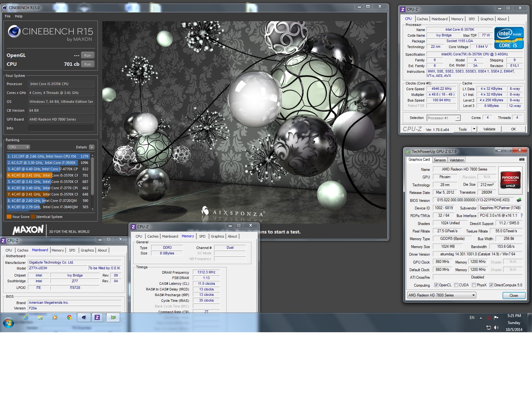
Task: Click the Radeon Graphics AMD logo in GPU-Z
Action: [510, 180]
